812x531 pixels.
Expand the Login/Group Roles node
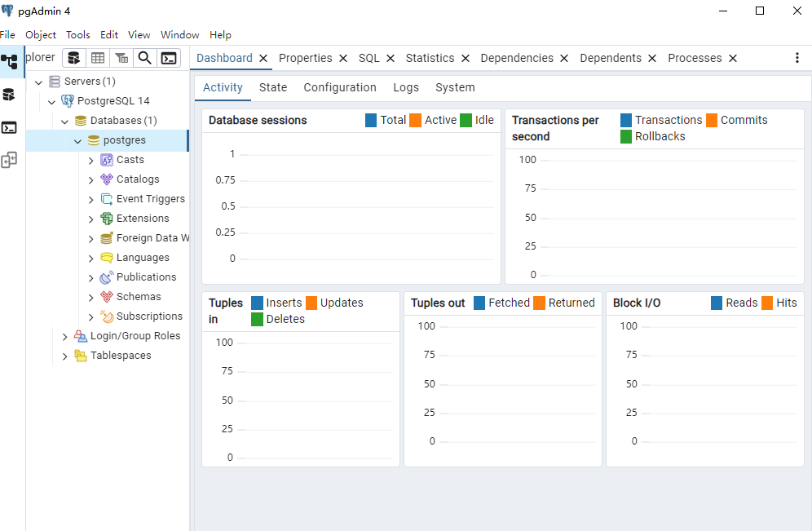point(64,337)
